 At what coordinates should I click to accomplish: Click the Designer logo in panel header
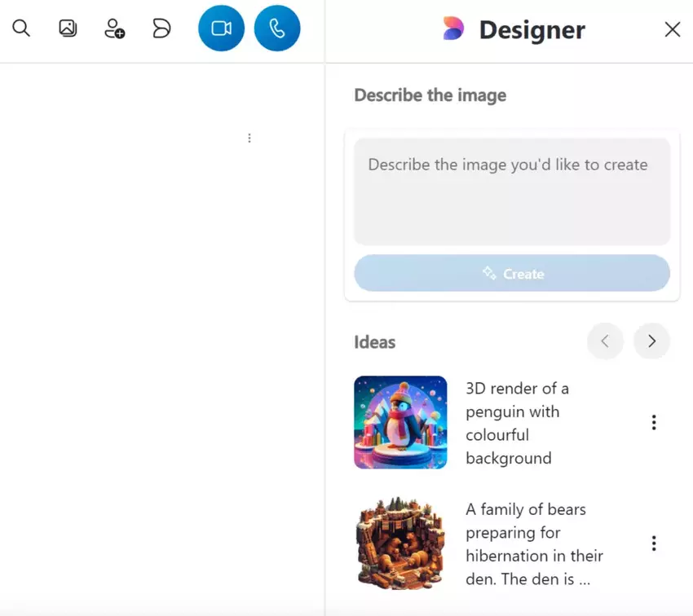tap(453, 29)
